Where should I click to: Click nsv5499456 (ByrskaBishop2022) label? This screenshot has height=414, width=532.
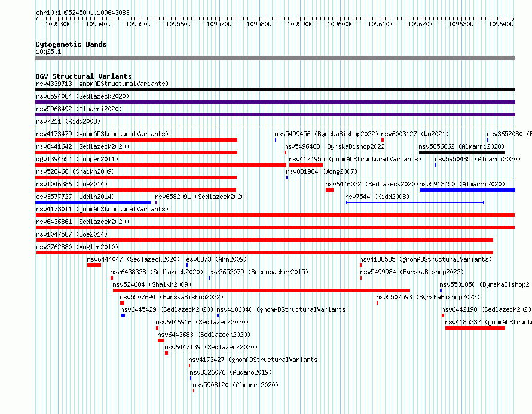click(x=326, y=134)
